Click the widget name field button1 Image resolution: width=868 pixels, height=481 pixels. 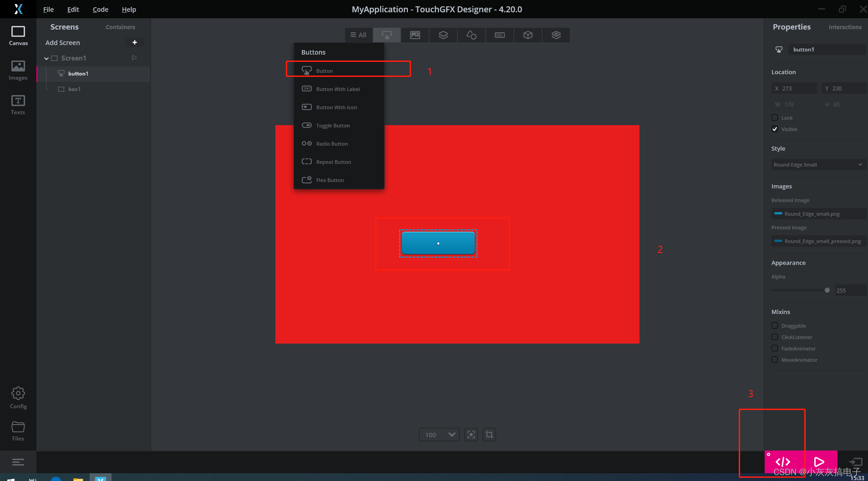(x=827, y=49)
